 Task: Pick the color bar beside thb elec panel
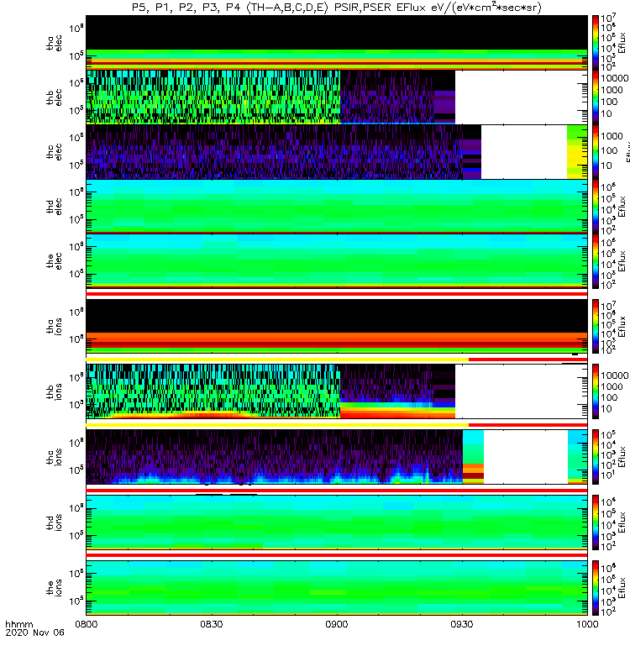pos(596,97)
